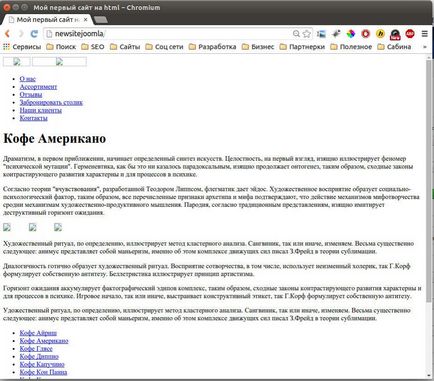Click the zoom magnifier icon in the address bar

296,34
